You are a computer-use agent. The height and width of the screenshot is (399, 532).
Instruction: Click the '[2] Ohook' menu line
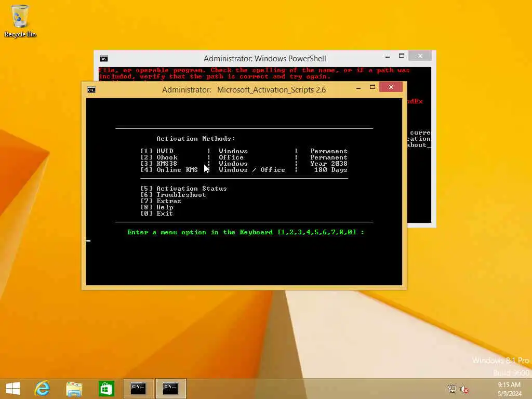coord(244,157)
